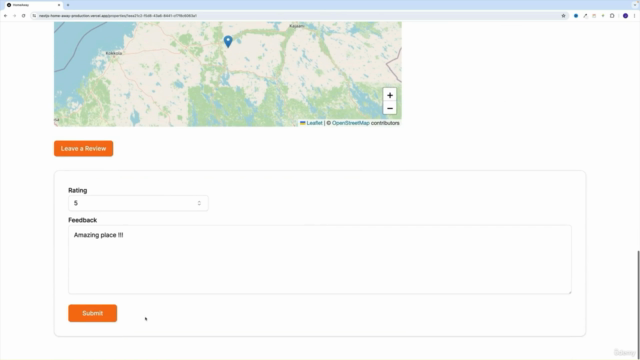This screenshot has width=640, height=360.
Task: Click the browser forward arrow
Action: [14, 16]
